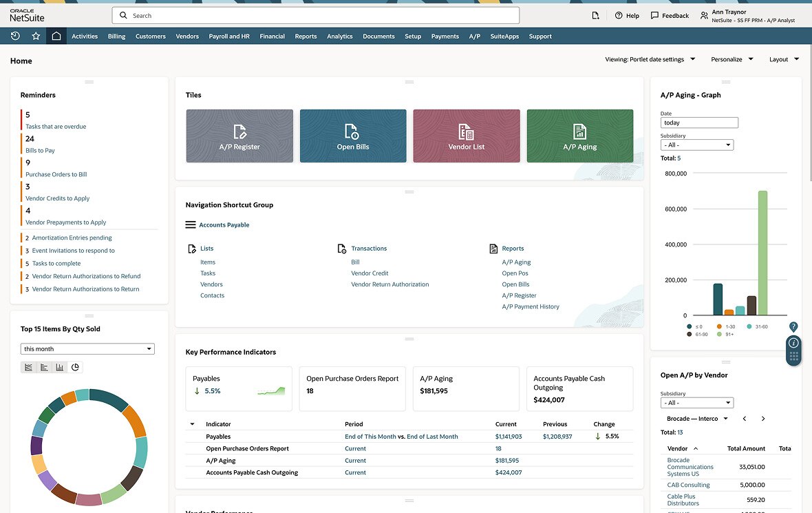
Task: Go to the Home house icon
Action: click(x=56, y=36)
